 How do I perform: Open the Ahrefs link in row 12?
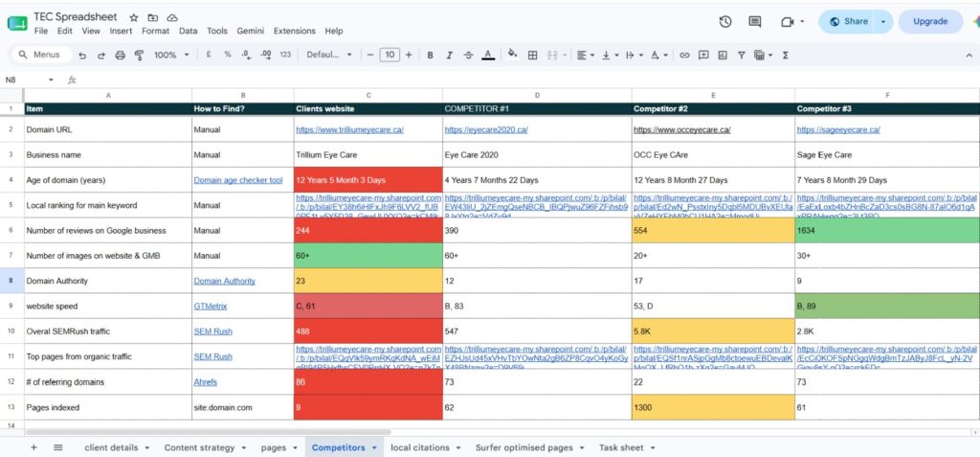pos(205,382)
